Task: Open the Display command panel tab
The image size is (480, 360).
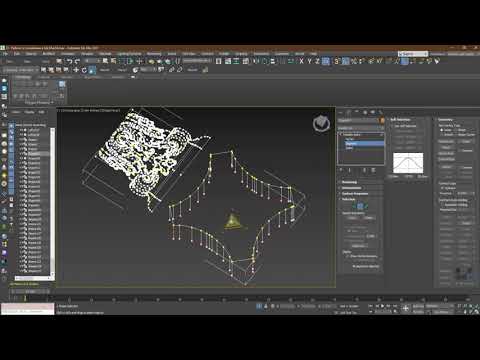Action: pyautogui.click(x=373, y=112)
